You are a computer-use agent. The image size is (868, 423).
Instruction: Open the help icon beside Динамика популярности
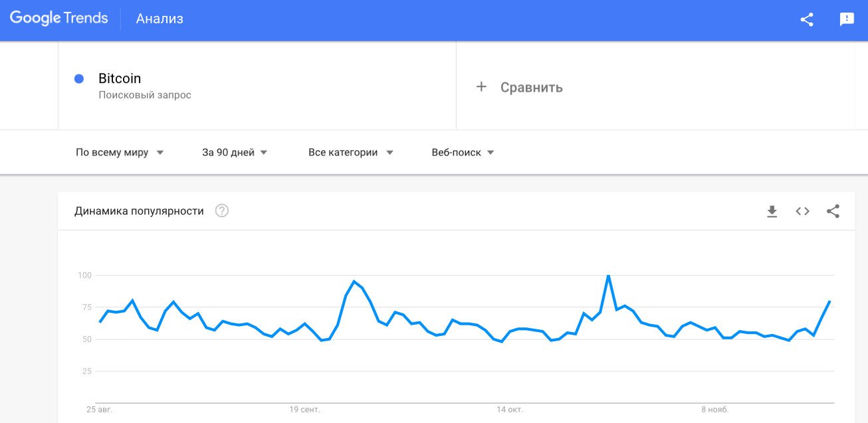[x=222, y=211]
